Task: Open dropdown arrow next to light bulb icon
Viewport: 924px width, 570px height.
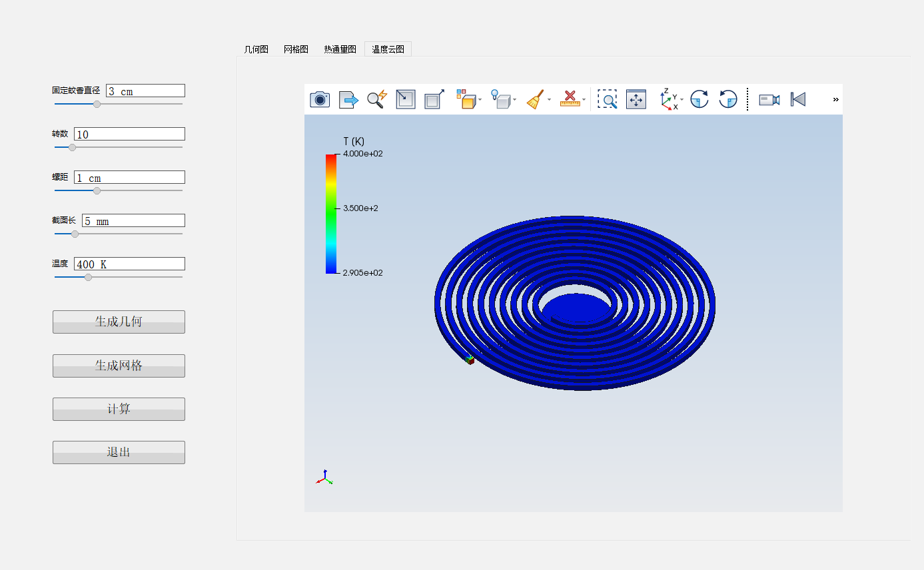Action: click(514, 100)
